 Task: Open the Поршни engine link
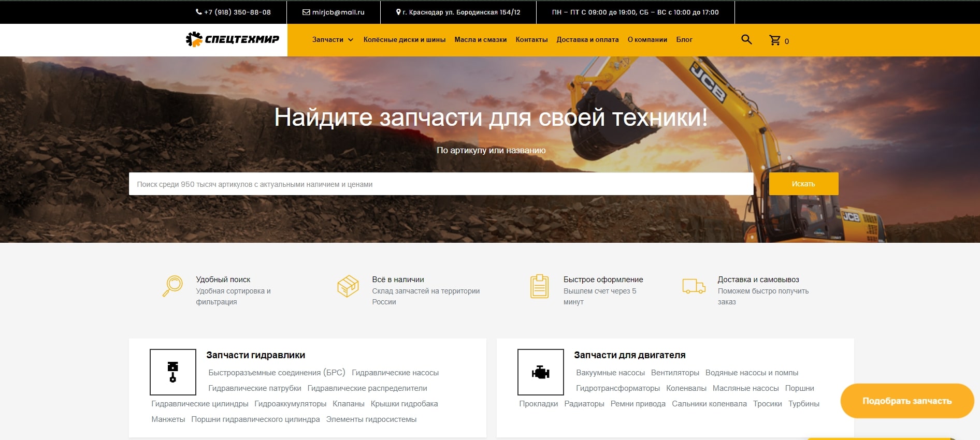tap(800, 388)
